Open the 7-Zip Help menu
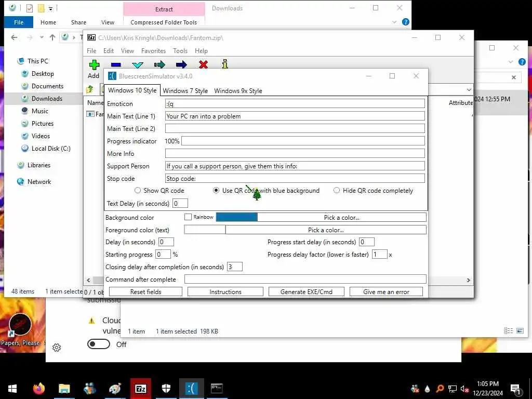Screen dimensions: 532x399 click(x=201, y=50)
